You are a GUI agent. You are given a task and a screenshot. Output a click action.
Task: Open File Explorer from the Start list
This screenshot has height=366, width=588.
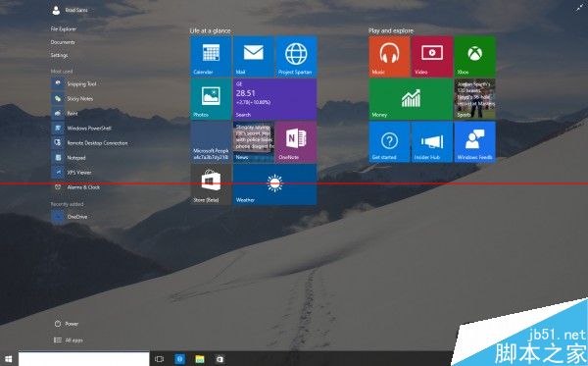point(64,28)
